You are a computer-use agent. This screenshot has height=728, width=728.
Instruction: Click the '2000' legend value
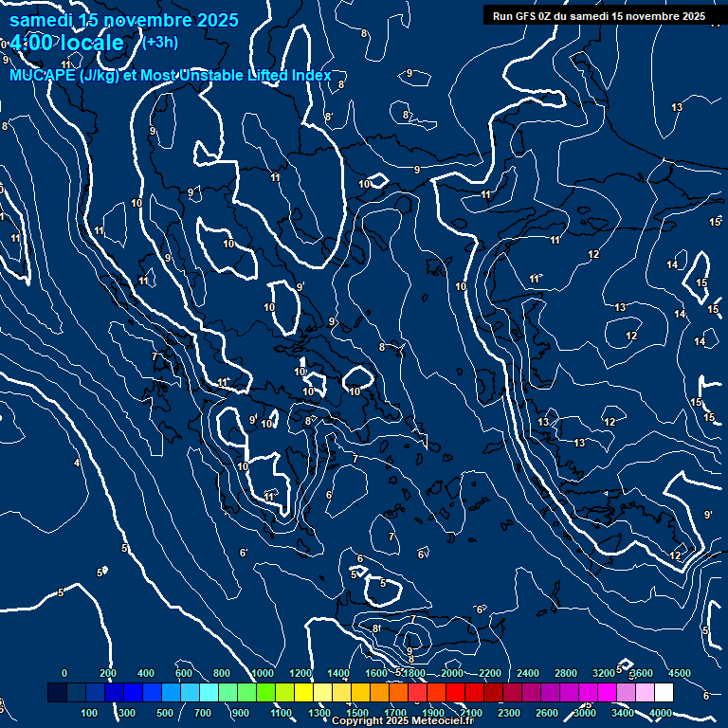click(x=452, y=673)
